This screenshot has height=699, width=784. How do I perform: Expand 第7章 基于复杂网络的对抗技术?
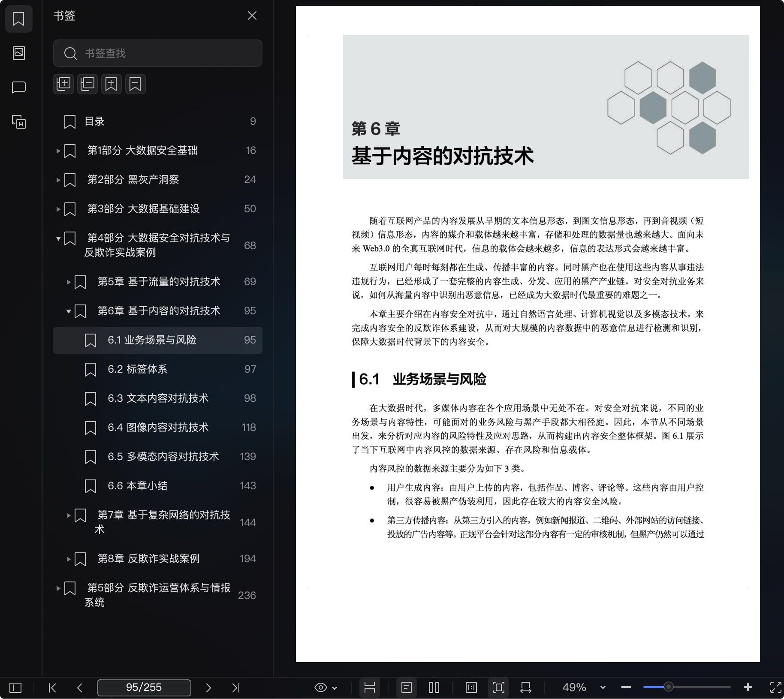pos(69,515)
